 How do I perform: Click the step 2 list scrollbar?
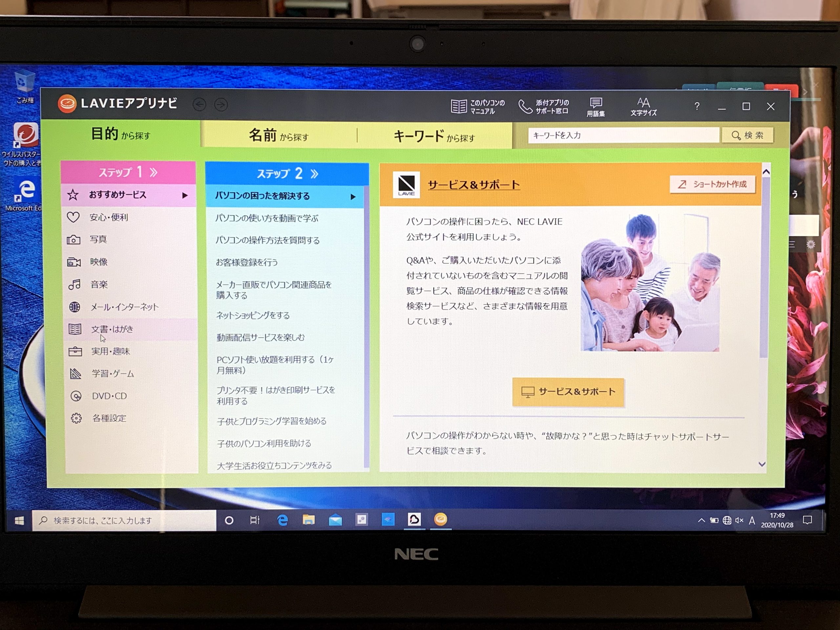click(367, 326)
